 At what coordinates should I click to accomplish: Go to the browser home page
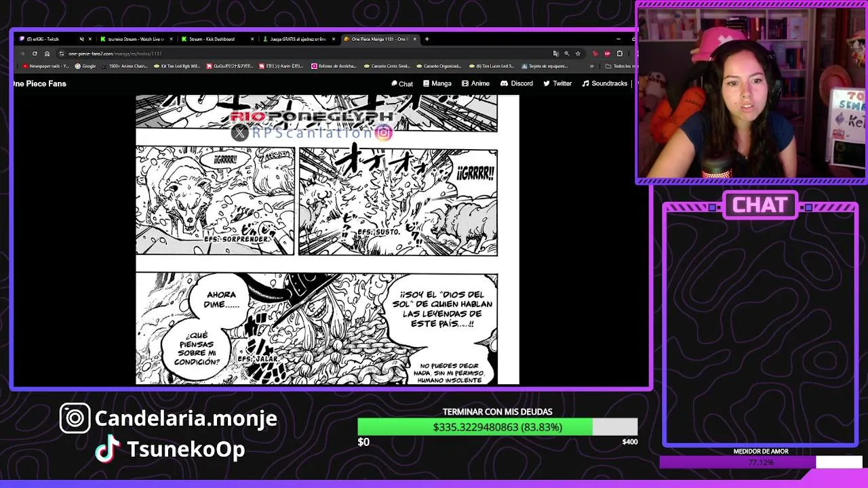coord(47,54)
